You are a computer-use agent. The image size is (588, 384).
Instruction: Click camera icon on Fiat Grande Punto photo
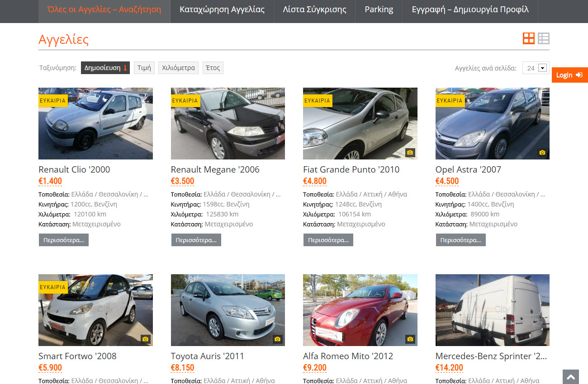pos(410,152)
